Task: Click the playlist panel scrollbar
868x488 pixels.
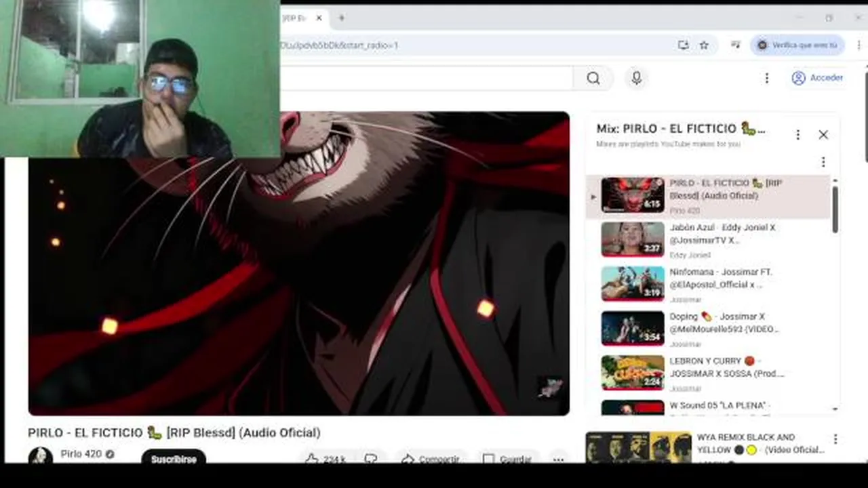Action: [835, 209]
